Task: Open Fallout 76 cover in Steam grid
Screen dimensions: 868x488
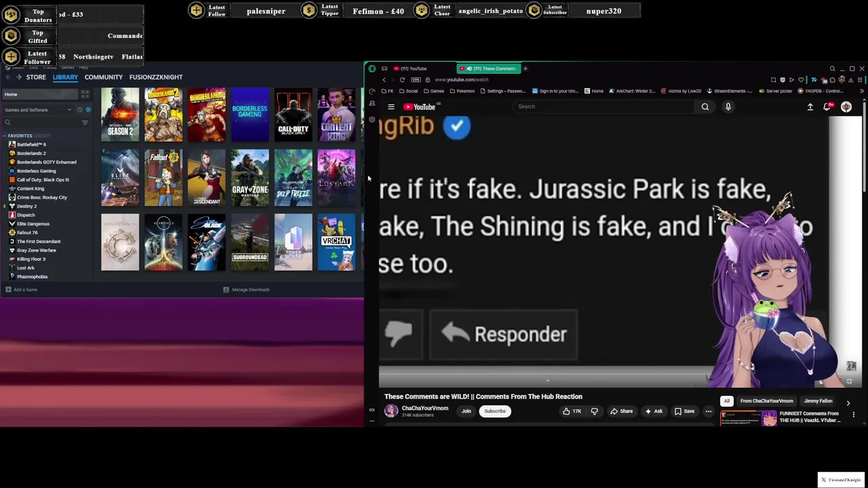Action: coord(163,178)
